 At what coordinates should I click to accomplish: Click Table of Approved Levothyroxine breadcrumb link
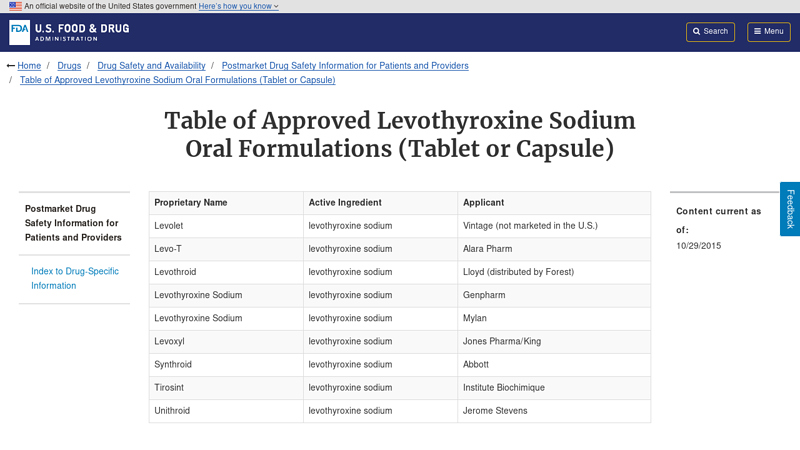(178, 80)
